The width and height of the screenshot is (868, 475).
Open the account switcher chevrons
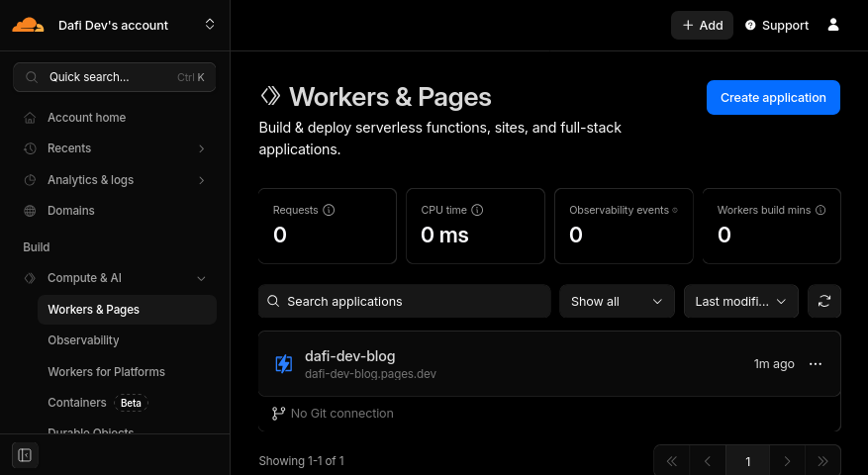(210, 25)
